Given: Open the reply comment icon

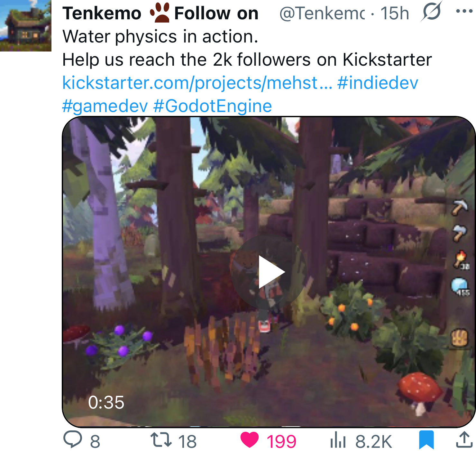Looking at the screenshot, I should 73,440.
